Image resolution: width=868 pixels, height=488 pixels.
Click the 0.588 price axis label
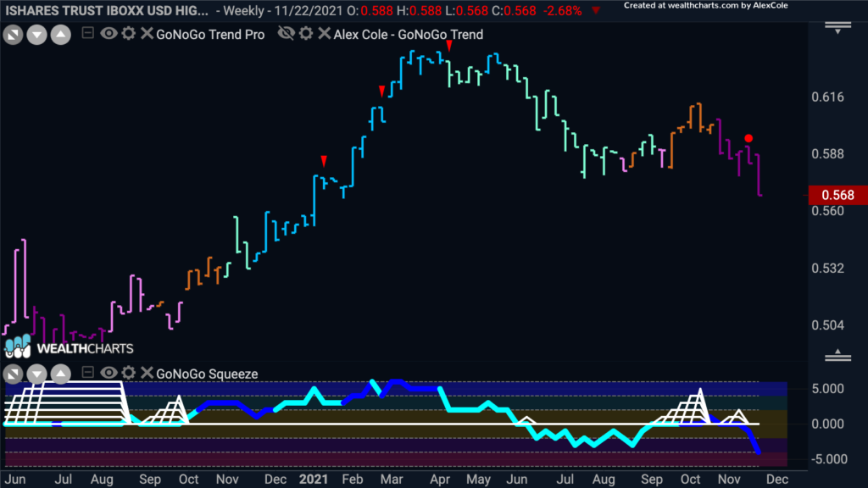click(x=828, y=154)
